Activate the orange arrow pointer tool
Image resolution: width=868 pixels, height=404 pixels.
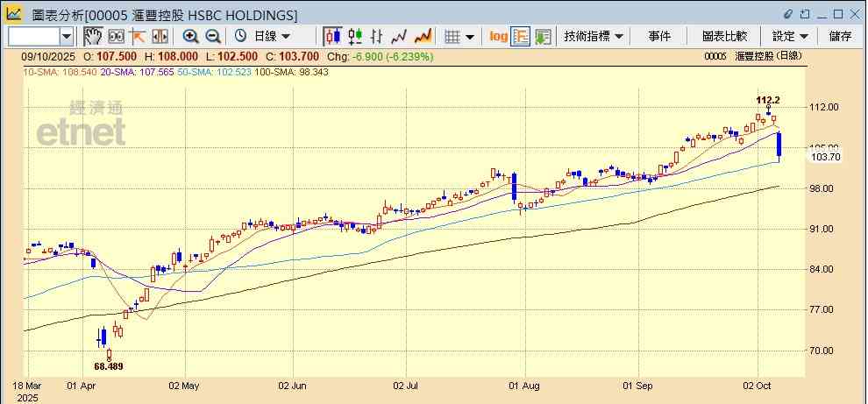[x=137, y=36]
